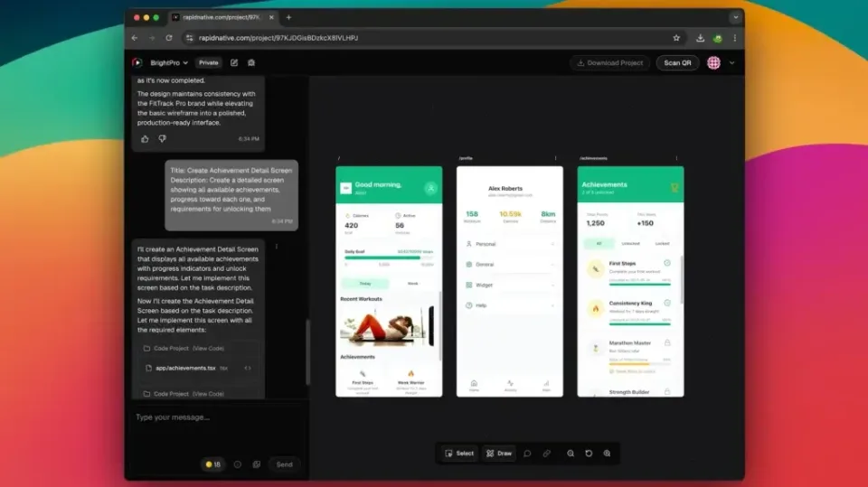Screen dimensions: 868x487
Task: Click profile avatar on Good morning screen
Action: pyautogui.click(x=430, y=188)
